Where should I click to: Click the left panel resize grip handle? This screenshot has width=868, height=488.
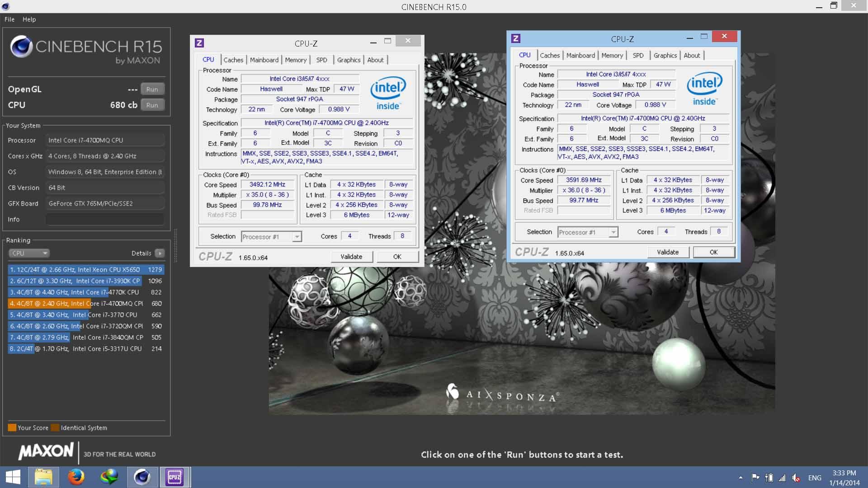coord(175,246)
